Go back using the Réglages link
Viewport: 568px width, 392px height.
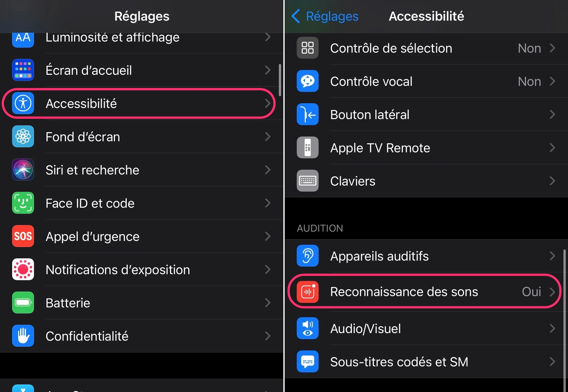click(325, 16)
